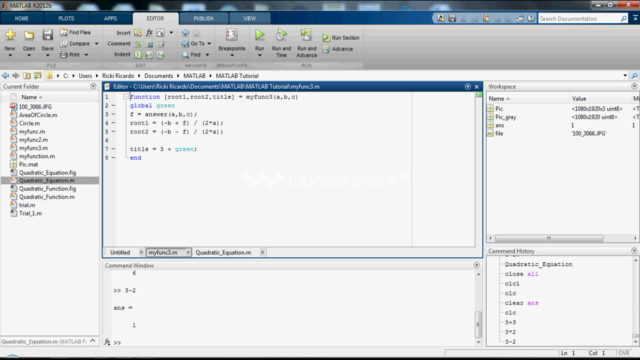Switch to the VIEW tab
The image size is (640, 360).
pos(249,18)
